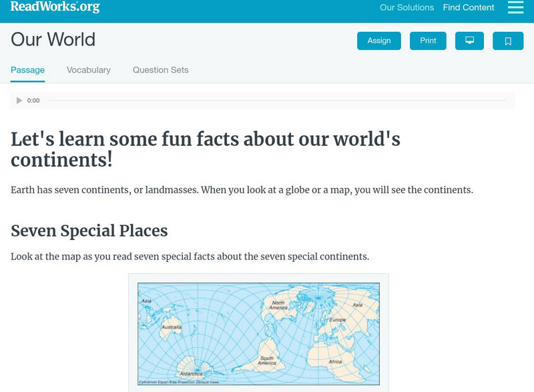Select the Passage tab

26,69
